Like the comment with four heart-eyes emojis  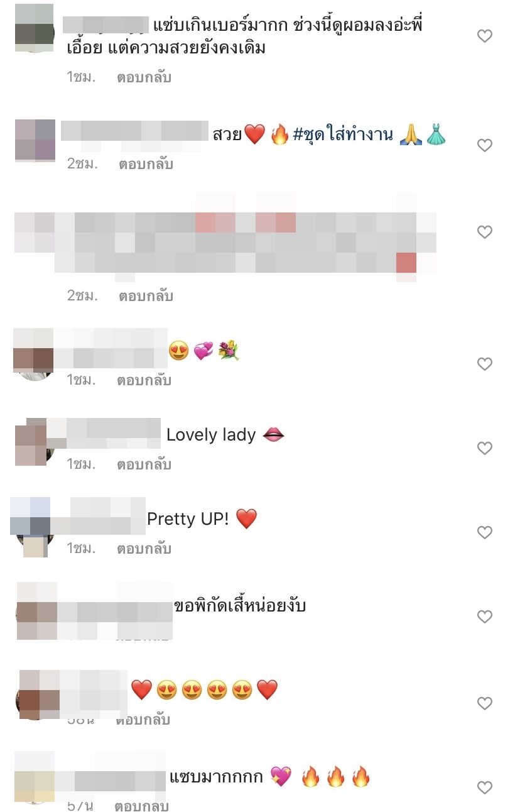click(x=484, y=703)
